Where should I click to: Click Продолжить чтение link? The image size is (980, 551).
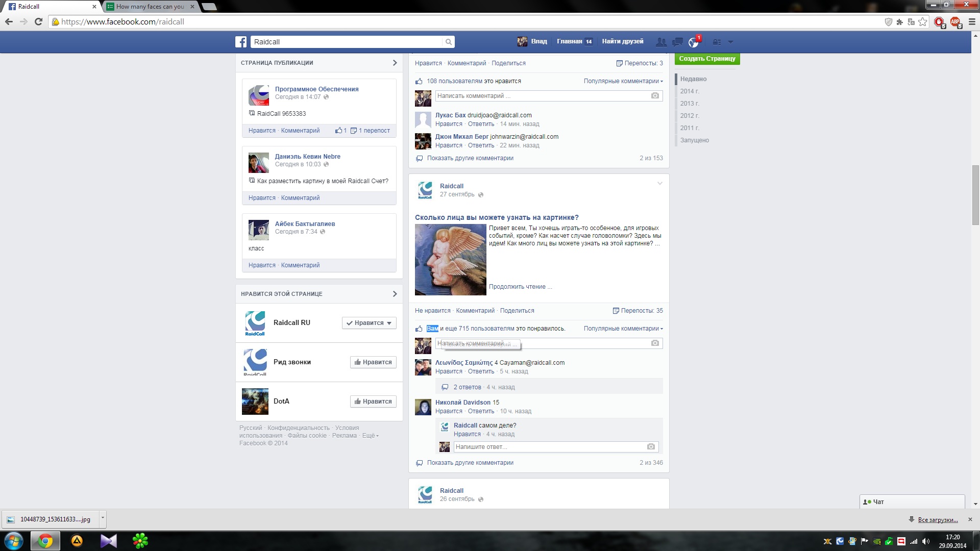coord(520,287)
